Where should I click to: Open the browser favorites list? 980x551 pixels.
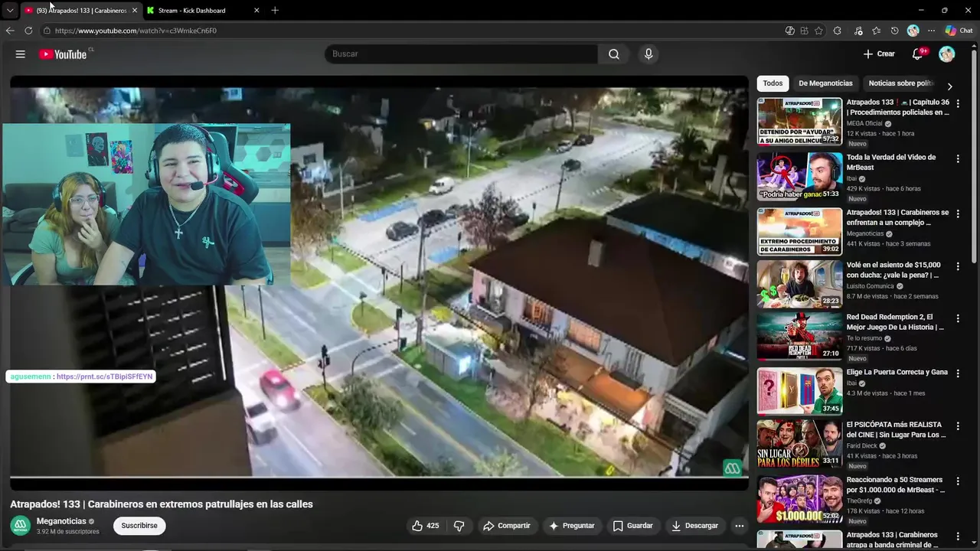click(x=876, y=31)
